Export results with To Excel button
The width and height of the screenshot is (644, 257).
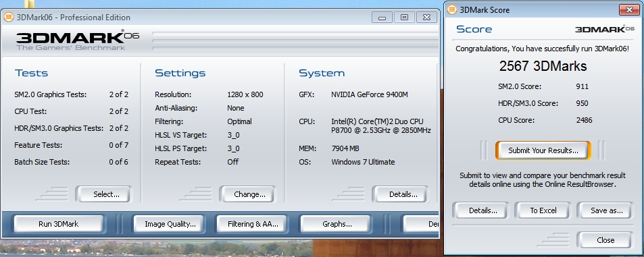[542, 210]
